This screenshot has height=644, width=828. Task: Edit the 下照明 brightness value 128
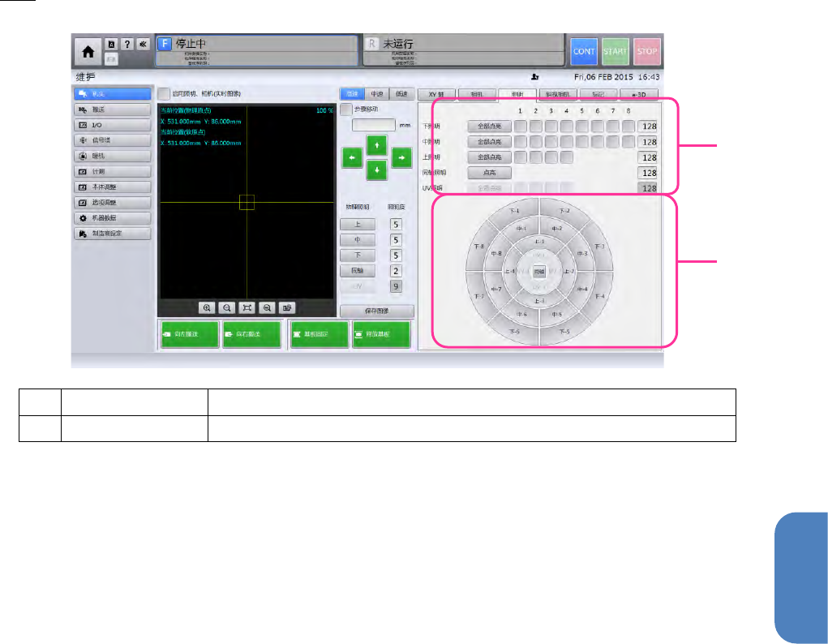click(x=647, y=127)
